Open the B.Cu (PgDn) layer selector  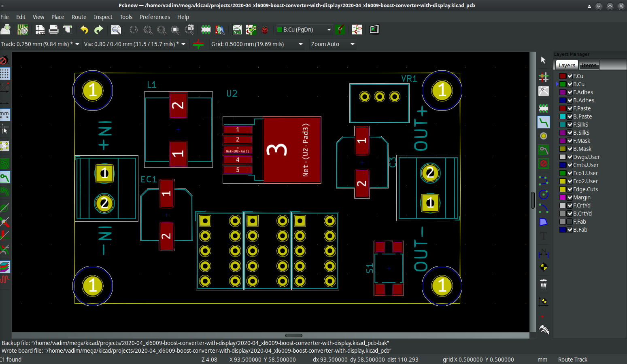(304, 30)
